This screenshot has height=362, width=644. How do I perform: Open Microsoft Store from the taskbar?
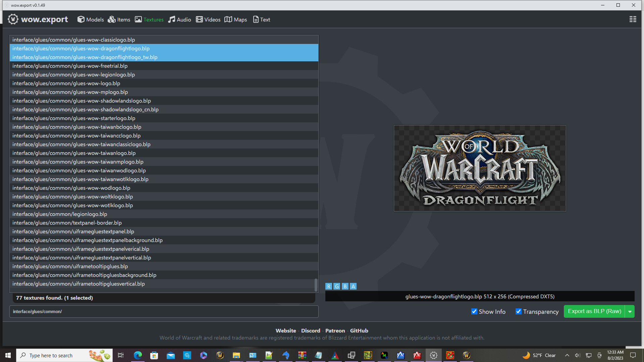point(154,355)
